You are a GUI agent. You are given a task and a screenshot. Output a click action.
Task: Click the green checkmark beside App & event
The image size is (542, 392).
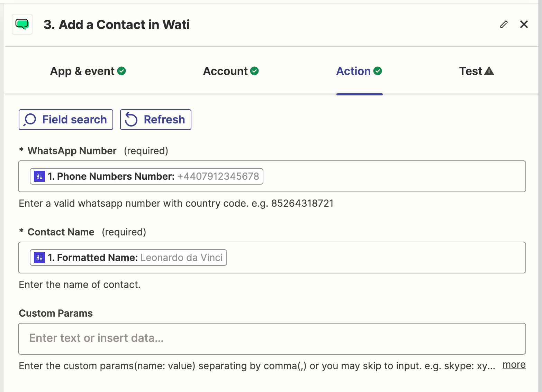tap(121, 71)
